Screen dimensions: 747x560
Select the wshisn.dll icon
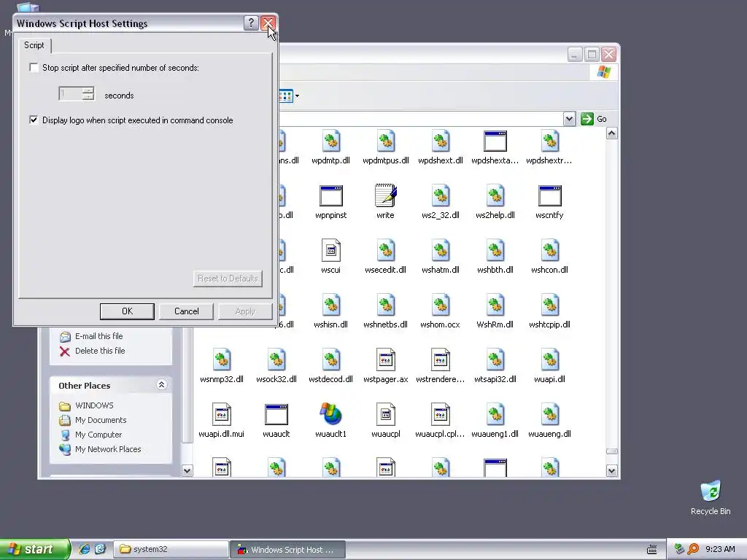click(331, 306)
